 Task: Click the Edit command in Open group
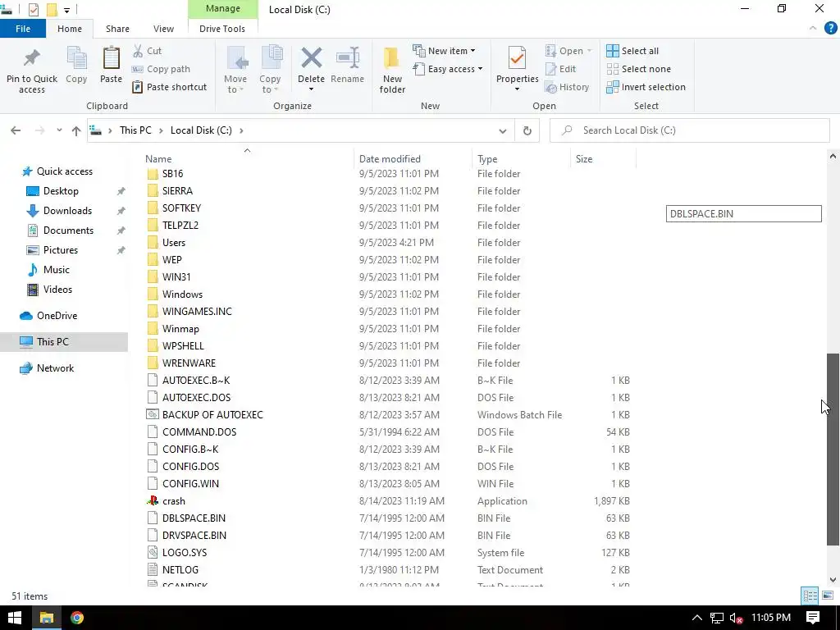pyautogui.click(x=560, y=69)
